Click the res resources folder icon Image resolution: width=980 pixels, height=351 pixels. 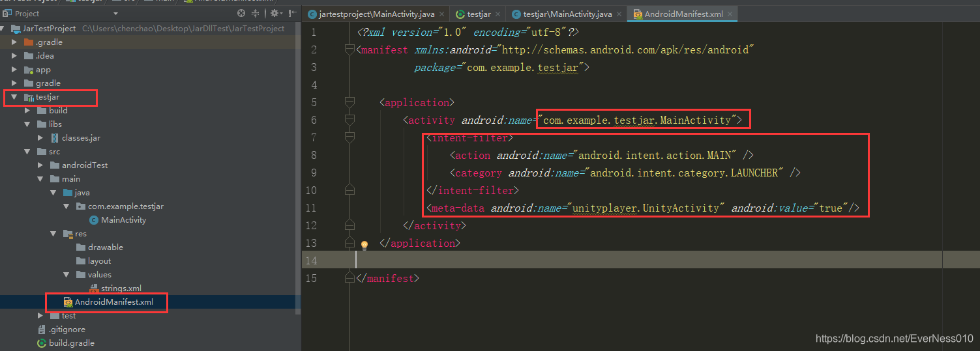[x=68, y=234]
